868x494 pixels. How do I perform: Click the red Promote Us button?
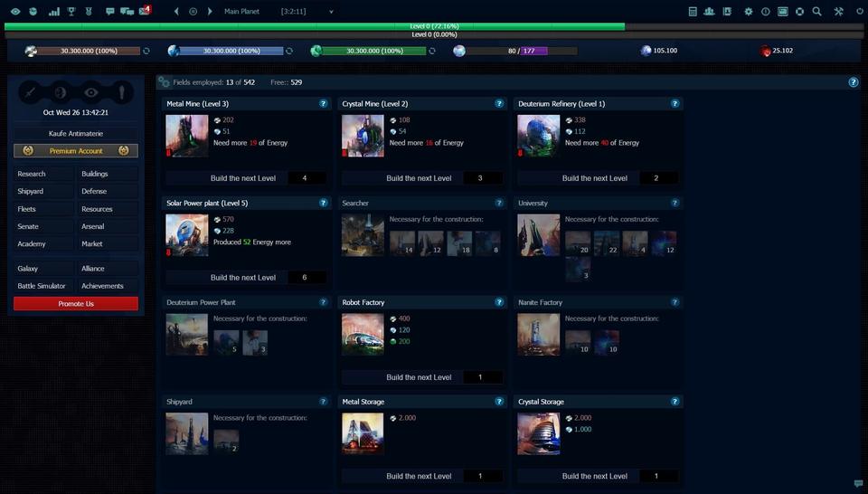pyautogui.click(x=76, y=304)
